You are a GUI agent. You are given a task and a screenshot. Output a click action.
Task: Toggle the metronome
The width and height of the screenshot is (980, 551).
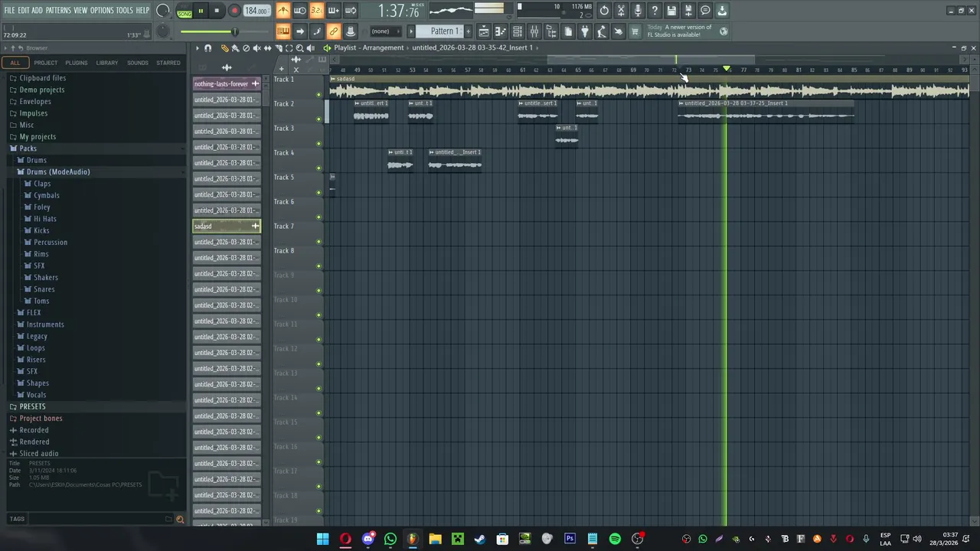coord(283,11)
